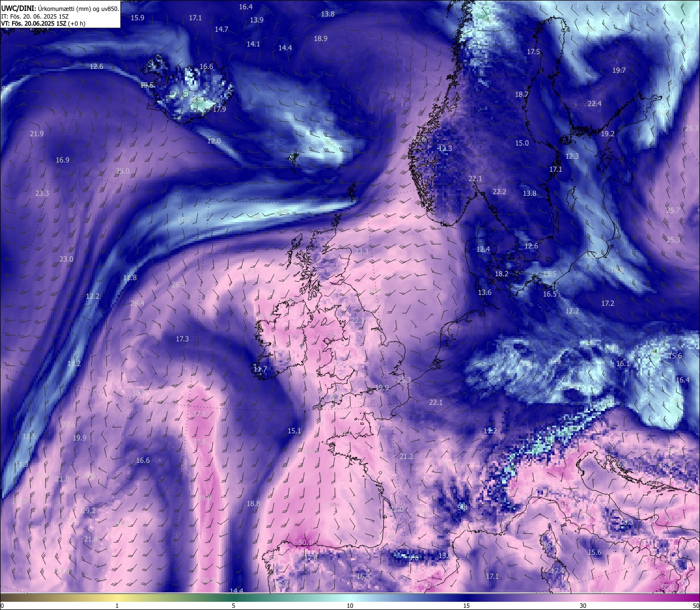Click the 19.7 value in the northeast
Image resolution: width=700 pixels, height=610 pixels.
(619, 71)
